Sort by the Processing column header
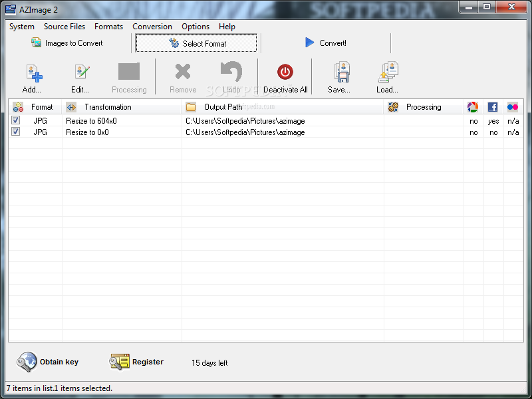The width and height of the screenshot is (532, 399). click(x=424, y=107)
